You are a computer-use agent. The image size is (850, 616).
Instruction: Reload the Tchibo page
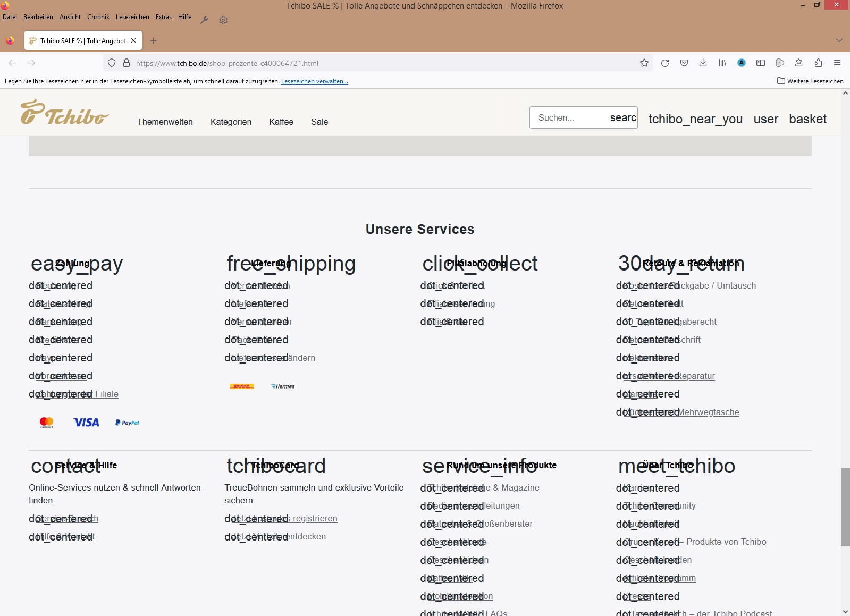[x=664, y=63]
